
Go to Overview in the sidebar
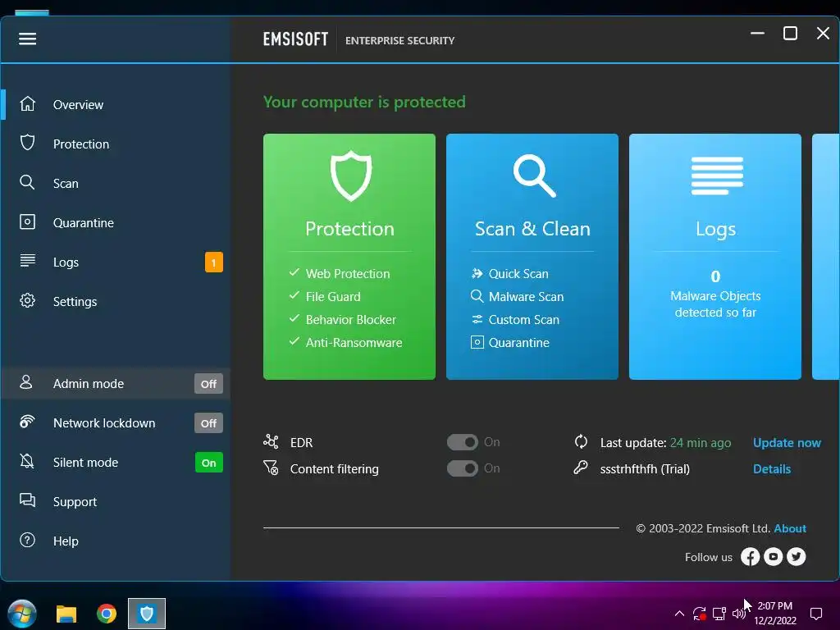(78, 104)
